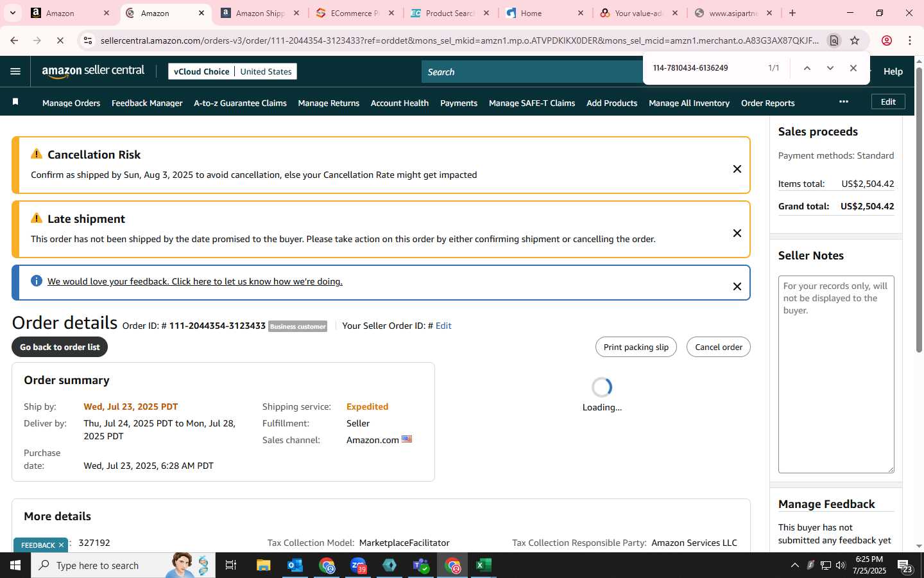The height and width of the screenshot is (578, 924).
Task: Open Task View on the taskbar
Action: point(231,565)
